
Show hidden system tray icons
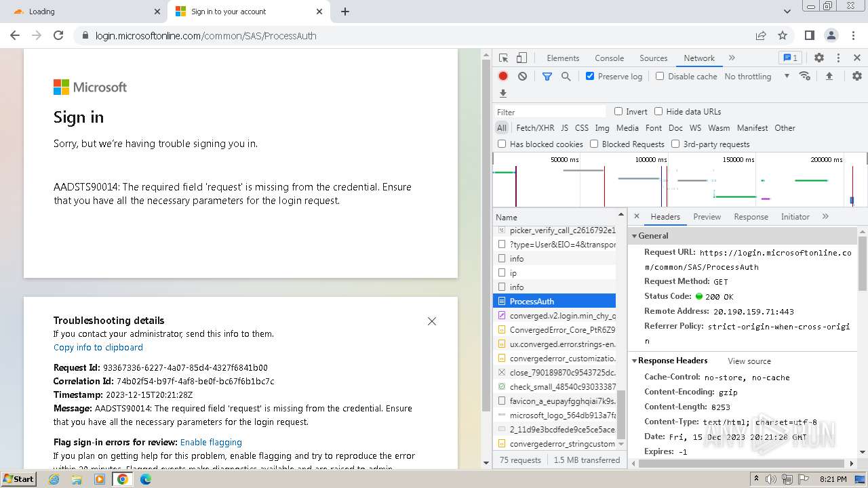point(757,479)
